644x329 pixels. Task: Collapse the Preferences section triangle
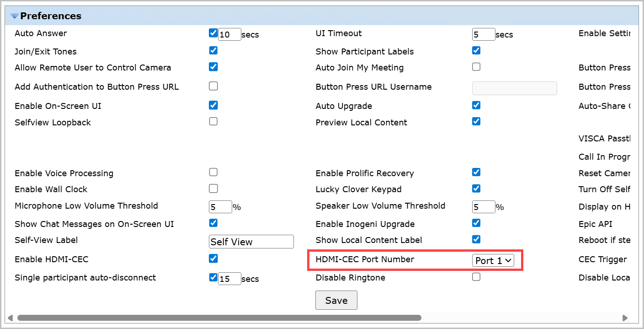pos(15,16)
